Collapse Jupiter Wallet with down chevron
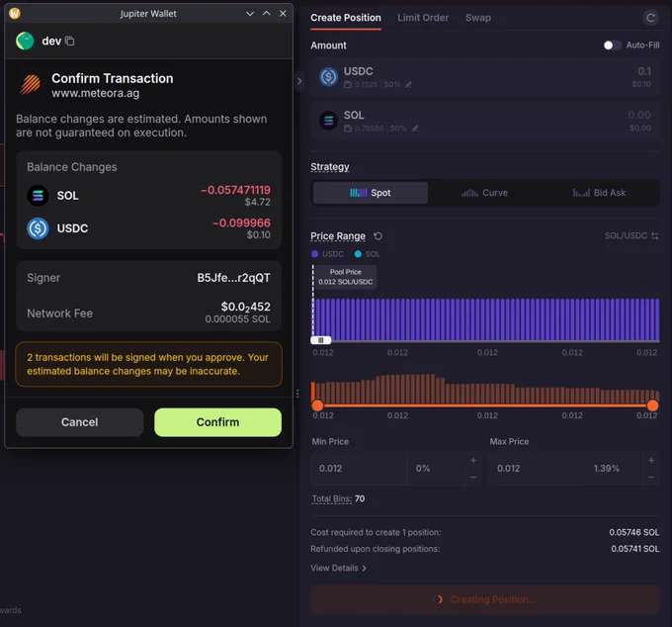 [x=250, y=14]
